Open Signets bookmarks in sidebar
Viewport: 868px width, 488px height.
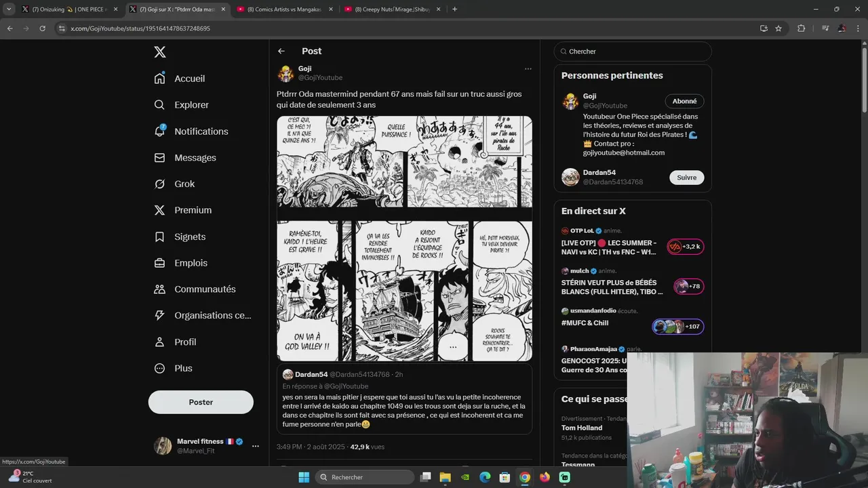coord(180,237)
